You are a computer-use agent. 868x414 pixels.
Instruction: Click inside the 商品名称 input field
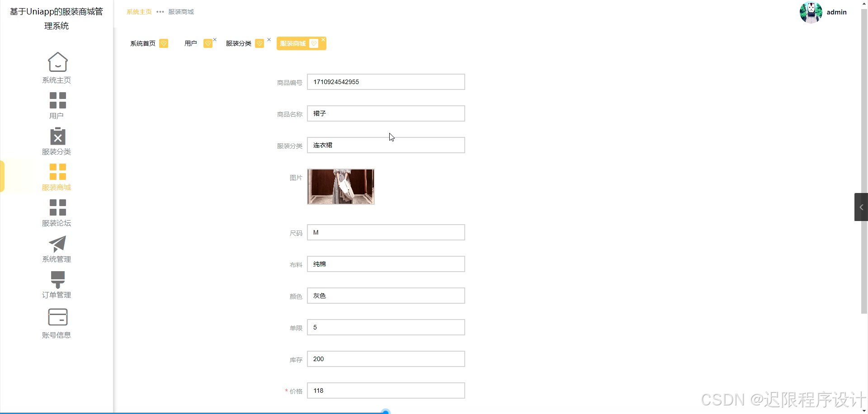coord(385,113)
